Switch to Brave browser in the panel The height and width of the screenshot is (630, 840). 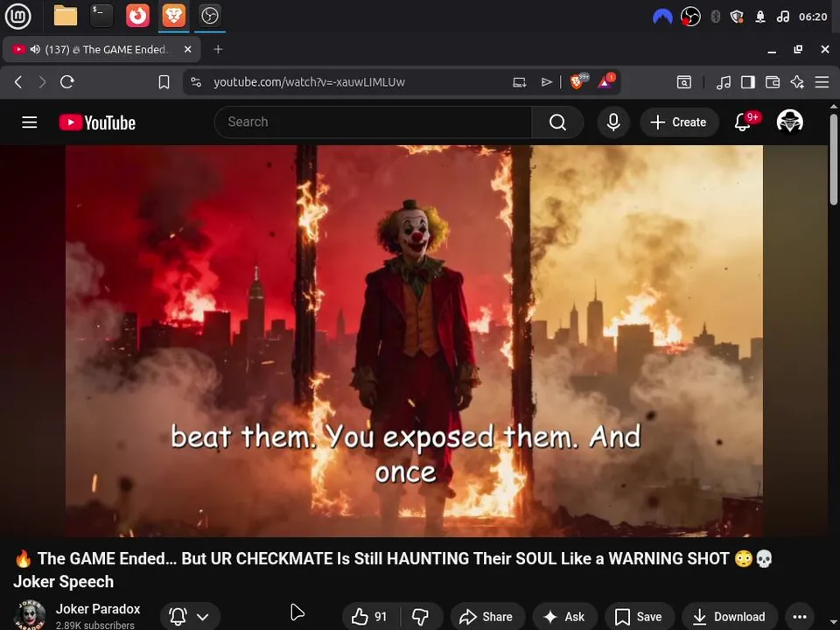point(173,16)
